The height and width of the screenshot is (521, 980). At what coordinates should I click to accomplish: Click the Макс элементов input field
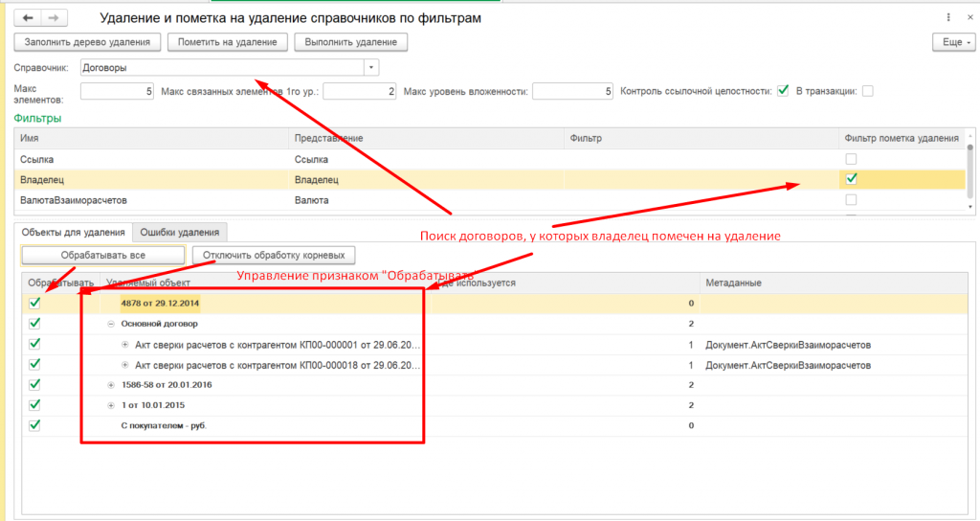117,91
